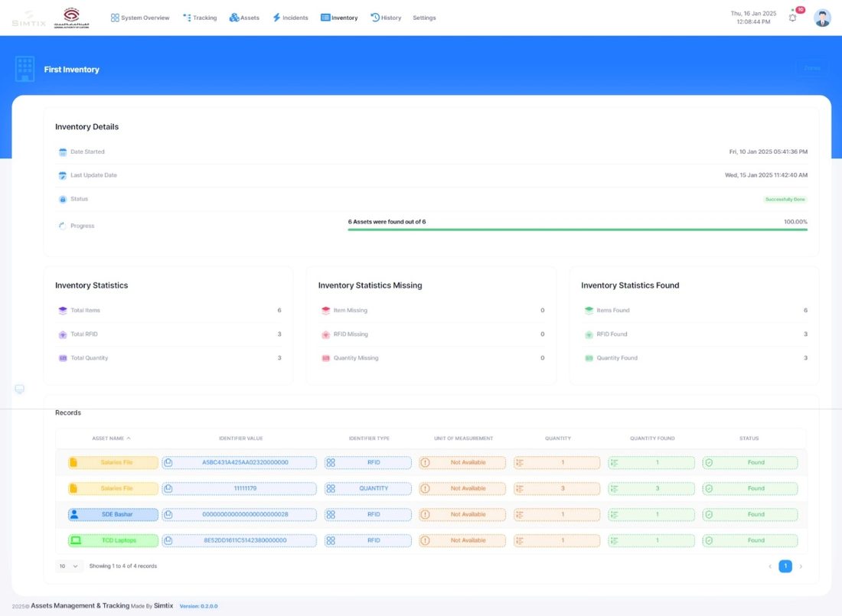Open Settings in the top navigation

(424, 18)
